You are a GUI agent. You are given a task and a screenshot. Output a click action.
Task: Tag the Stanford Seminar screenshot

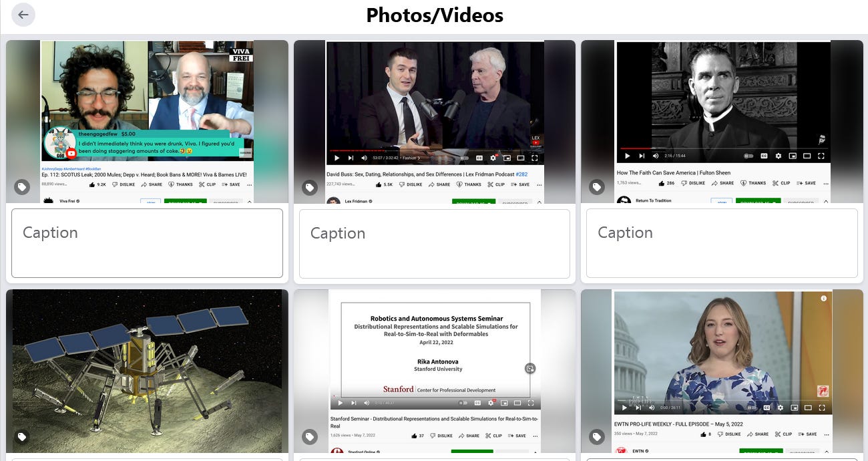click(x=309, y=437)
